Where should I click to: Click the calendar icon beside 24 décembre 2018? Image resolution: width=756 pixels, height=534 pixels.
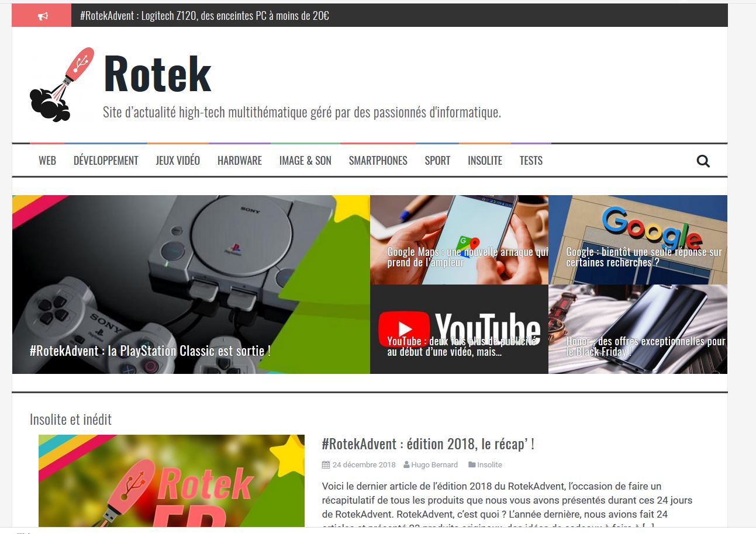click(x=326, y=465)
